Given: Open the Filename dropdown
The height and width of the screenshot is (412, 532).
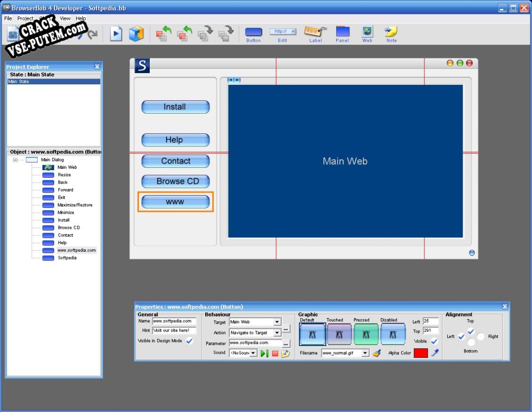Looking at the screenshot, I should click(x=365, y=353).
